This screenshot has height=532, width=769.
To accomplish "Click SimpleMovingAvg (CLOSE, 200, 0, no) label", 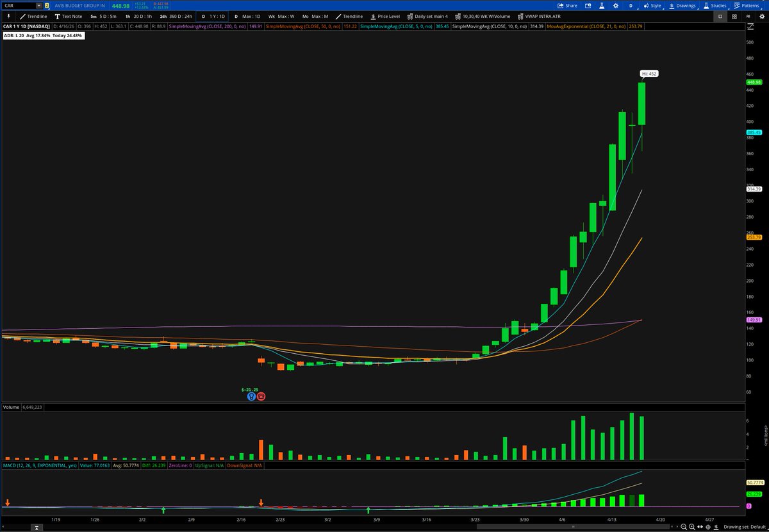I will click(x=207, y=26).
